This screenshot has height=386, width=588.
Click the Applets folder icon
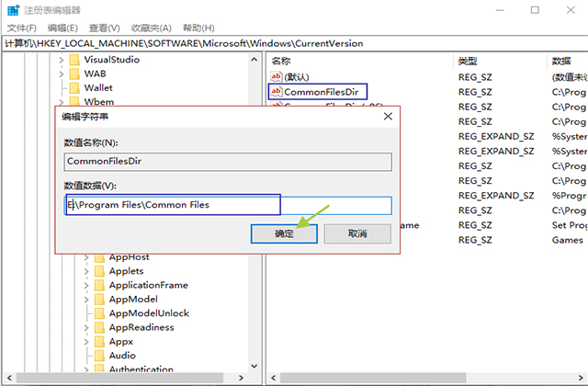point(98,271)
